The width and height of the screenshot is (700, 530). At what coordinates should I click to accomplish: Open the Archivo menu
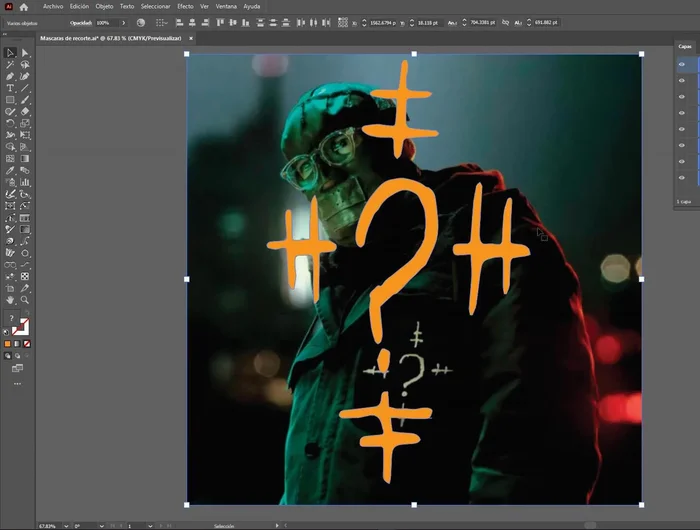click(x=53, y=6)
